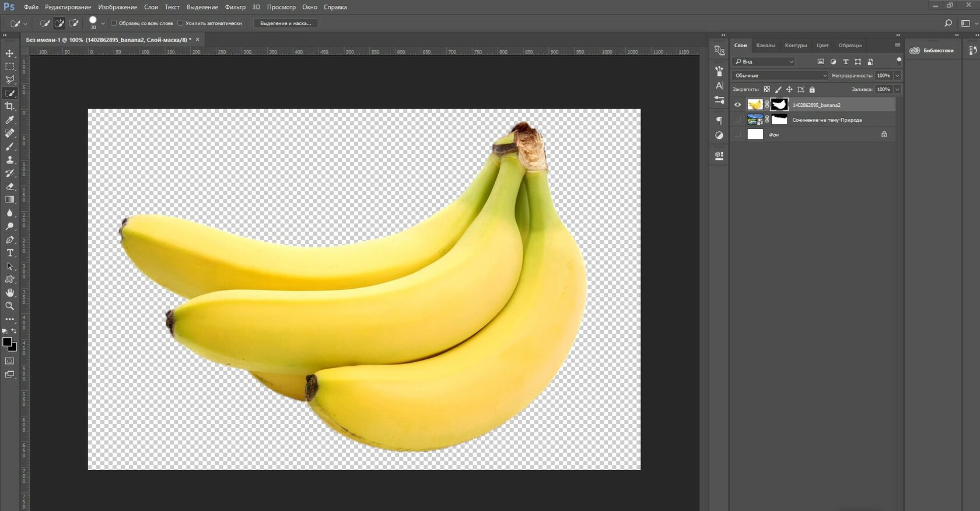Screen dimensions: 980x511
Task: Open the Редактирование menu
Action: (x=68, y=7)
